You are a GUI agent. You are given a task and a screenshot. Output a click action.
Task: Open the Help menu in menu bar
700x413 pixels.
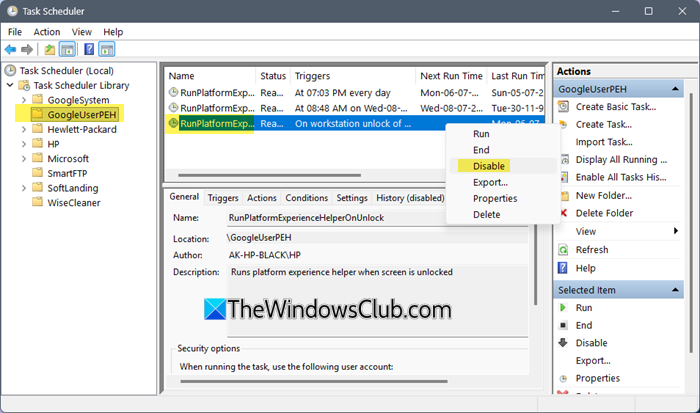[113, 32]
